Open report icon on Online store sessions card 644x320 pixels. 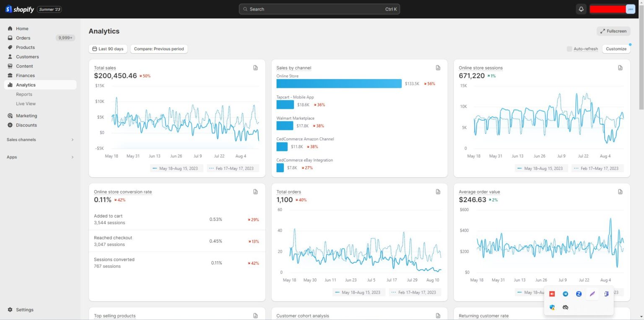(620, 68)
